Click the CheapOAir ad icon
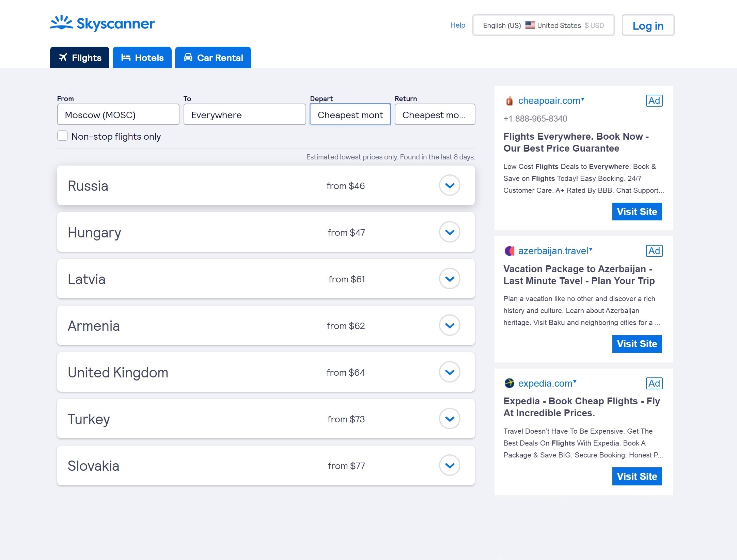This screenshot has height=560, width=737. click(508, 100)
